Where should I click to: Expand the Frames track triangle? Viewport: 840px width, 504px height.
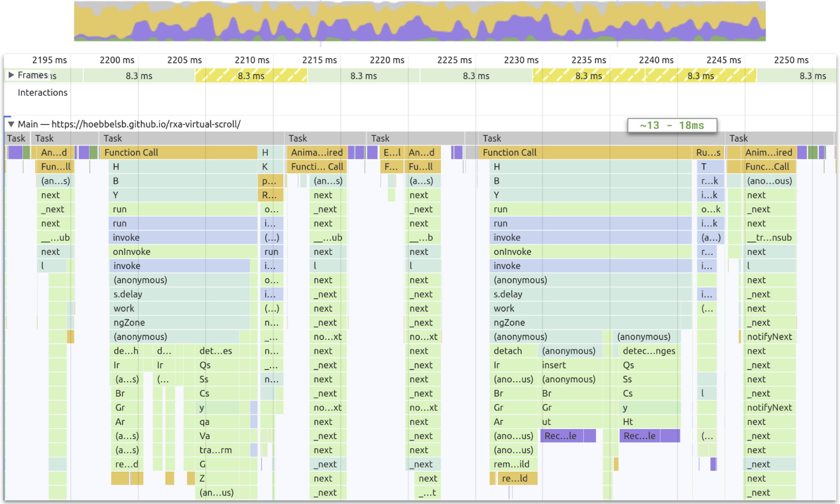tap(11, 75)
